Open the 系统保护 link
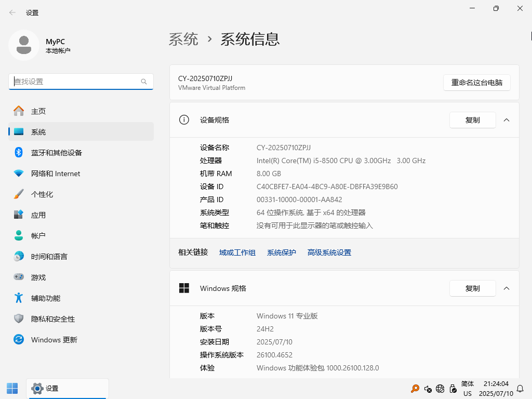Screen dimensions: 532x399 [281, 252]
